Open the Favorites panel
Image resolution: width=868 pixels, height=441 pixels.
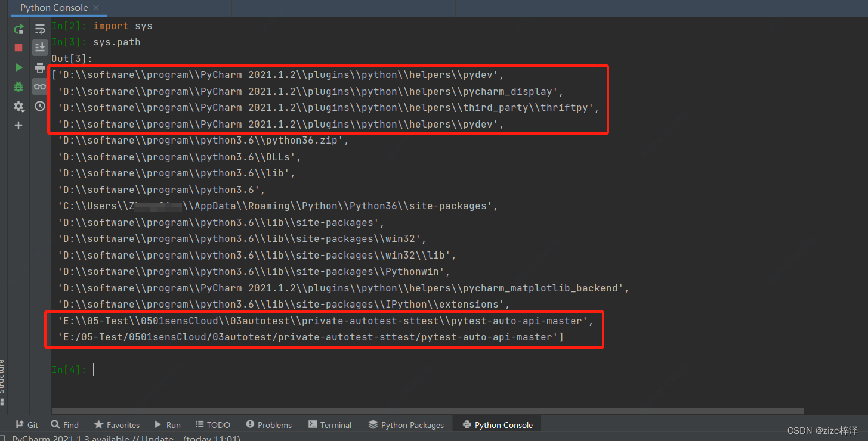116,424
